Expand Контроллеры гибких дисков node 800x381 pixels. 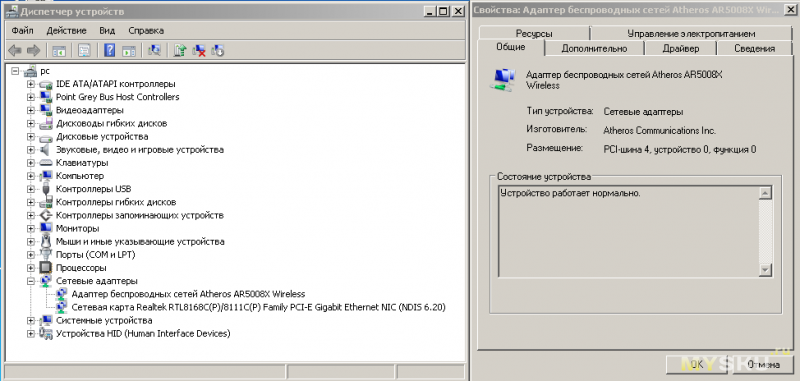pos(31,202)
